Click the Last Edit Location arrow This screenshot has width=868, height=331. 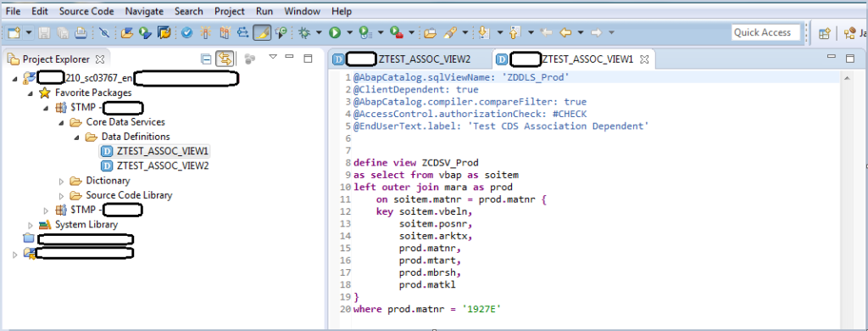[x=546, y=33]
